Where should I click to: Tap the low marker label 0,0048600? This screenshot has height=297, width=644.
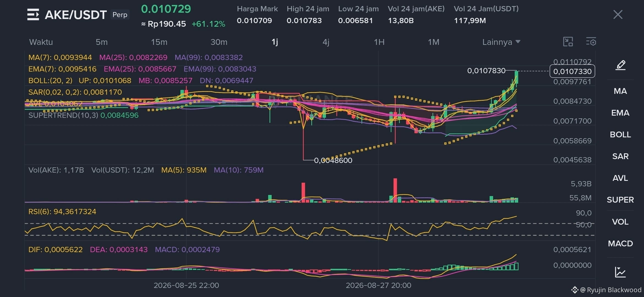333,160
